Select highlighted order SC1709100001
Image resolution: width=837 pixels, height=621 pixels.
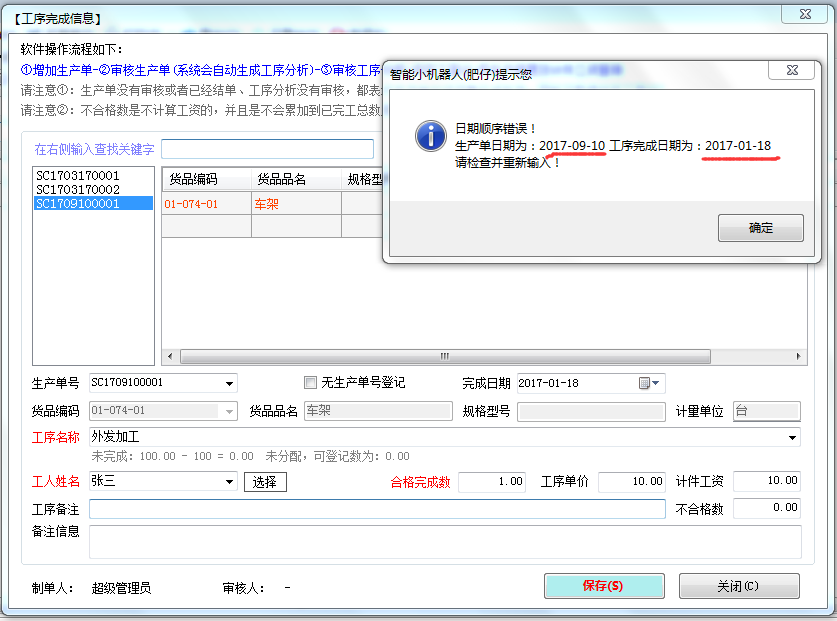click(78, 203)
